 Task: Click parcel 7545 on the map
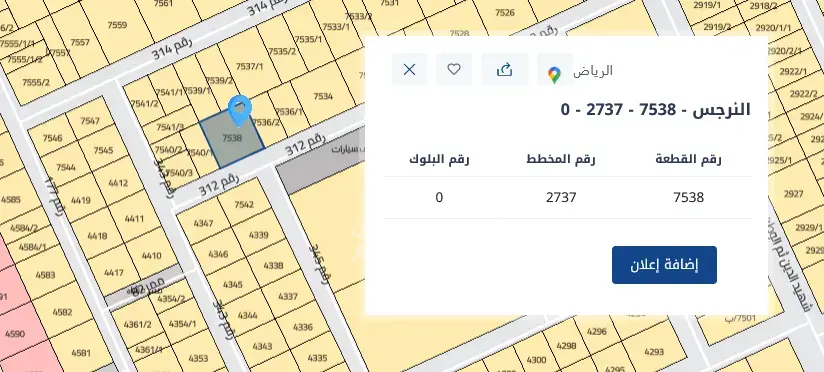104,150
